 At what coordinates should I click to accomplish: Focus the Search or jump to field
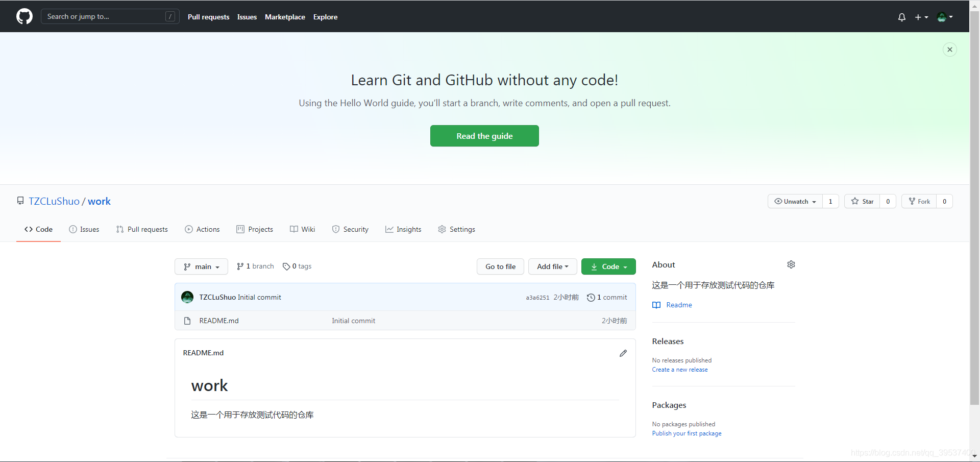(x=110, y=16)
